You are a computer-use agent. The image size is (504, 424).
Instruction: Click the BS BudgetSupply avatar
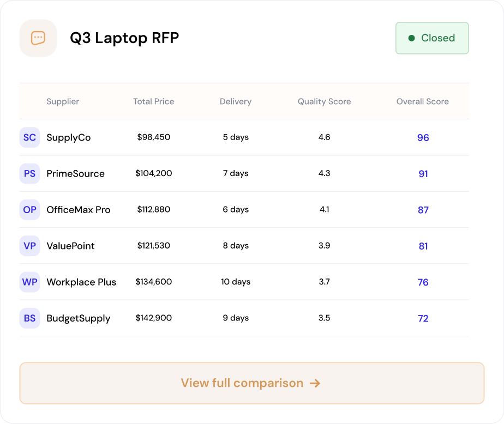click(x=29, y=318)
